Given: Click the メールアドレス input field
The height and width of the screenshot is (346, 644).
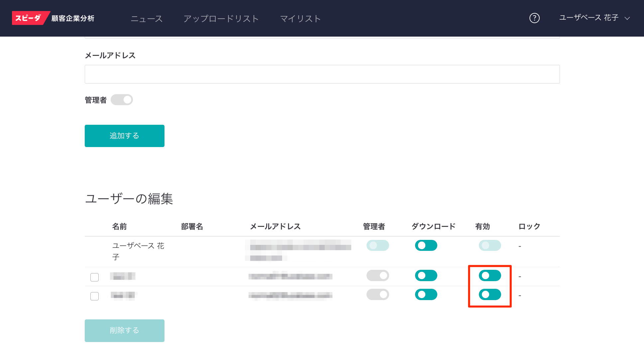Looking at the screenshot, I should coord(322,74).
